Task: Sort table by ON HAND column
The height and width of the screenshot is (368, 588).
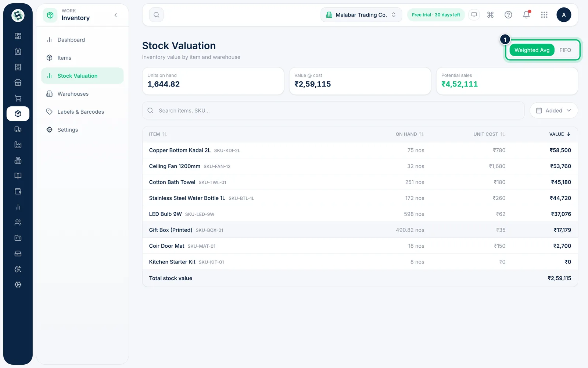Action: tap(410, 134)
